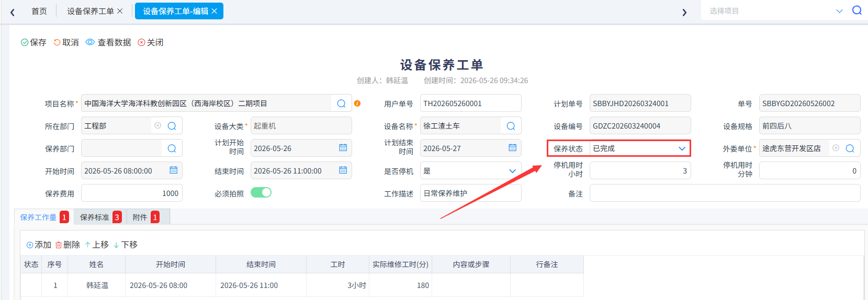Click the 项目名称 text field
Viewport: 868px width, 300px height.
206,103
